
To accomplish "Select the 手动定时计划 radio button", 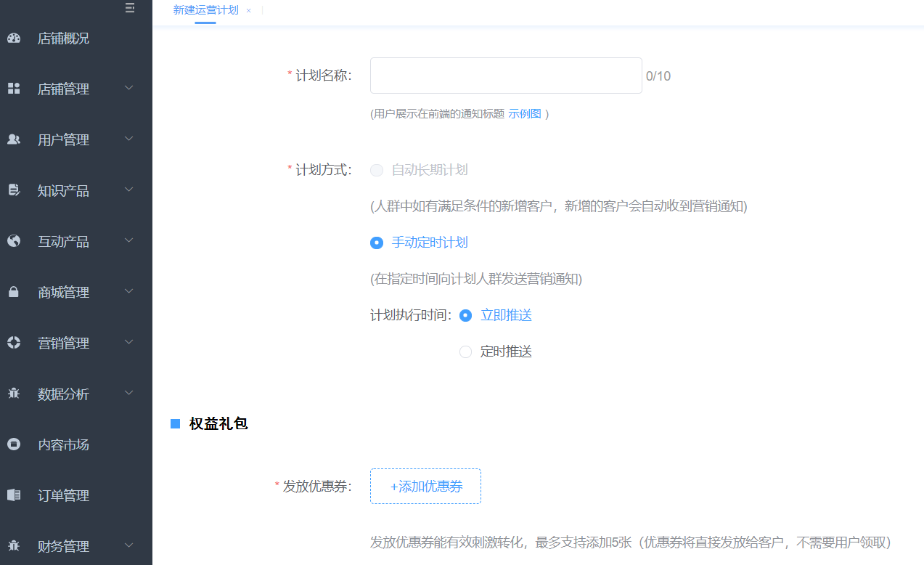I will (377, 243).
